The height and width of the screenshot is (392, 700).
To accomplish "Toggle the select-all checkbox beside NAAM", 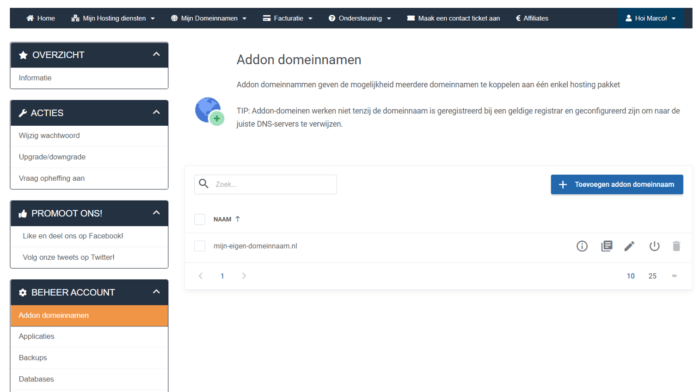I will point(200,219).
